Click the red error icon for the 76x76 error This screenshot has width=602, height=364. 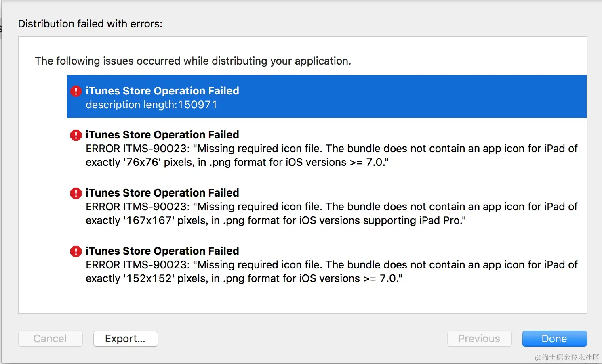76,135
